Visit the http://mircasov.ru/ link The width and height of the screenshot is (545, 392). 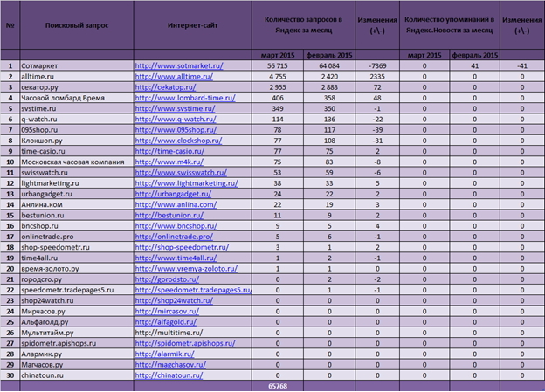coord(167,312)
